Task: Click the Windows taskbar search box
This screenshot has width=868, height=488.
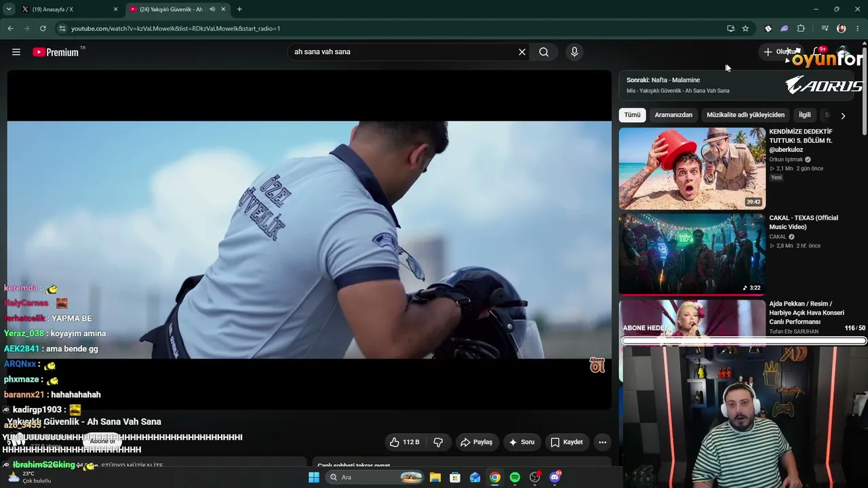Action: pyautogui.click(x=374, y=477)
